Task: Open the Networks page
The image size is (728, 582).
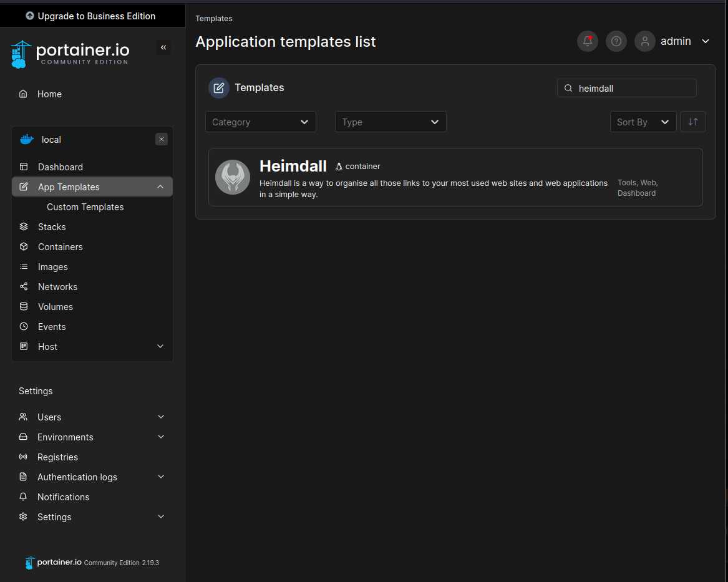Action: (x=57, y=287)
